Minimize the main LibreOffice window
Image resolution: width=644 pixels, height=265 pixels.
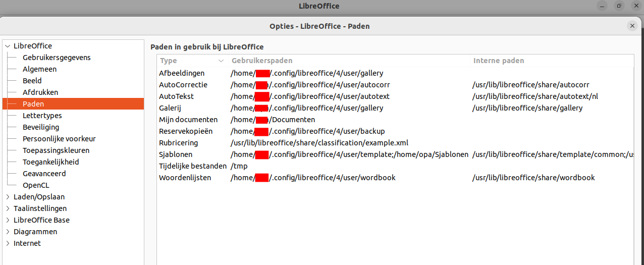click(602, 6)
